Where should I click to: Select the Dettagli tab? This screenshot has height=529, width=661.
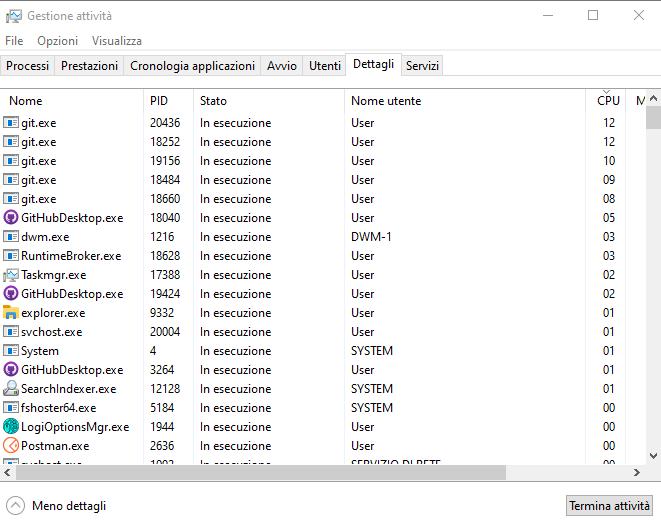[373, 64]
